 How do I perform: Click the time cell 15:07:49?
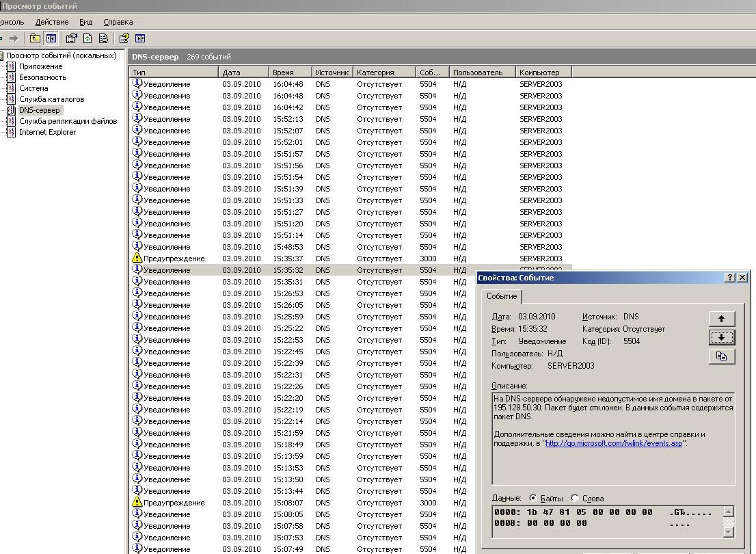pyautogui.click(x=288, y=549)
